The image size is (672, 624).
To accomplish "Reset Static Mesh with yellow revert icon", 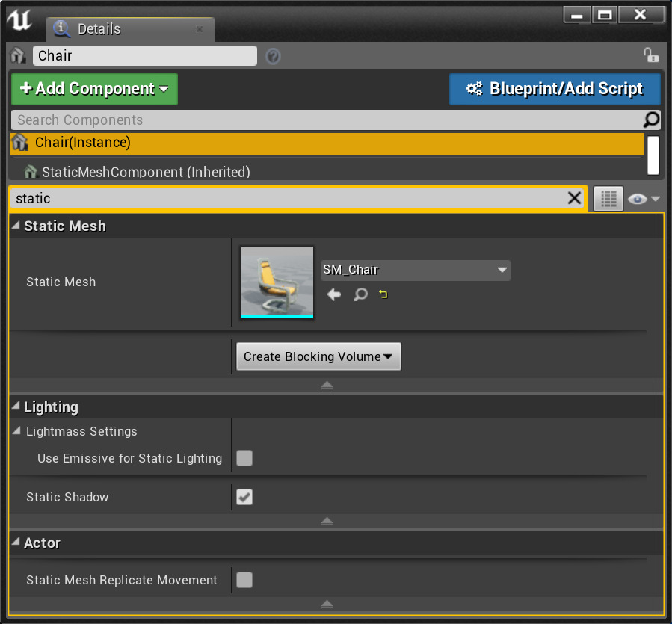I will (x=383, y=294).
